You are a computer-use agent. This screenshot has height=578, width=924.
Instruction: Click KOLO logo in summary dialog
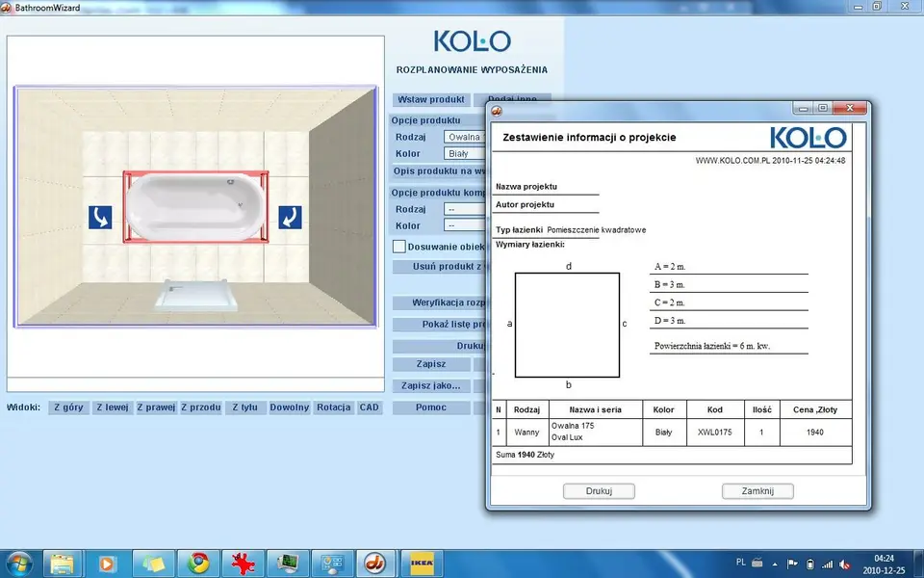pyautogui.click(x=808, y=138)
